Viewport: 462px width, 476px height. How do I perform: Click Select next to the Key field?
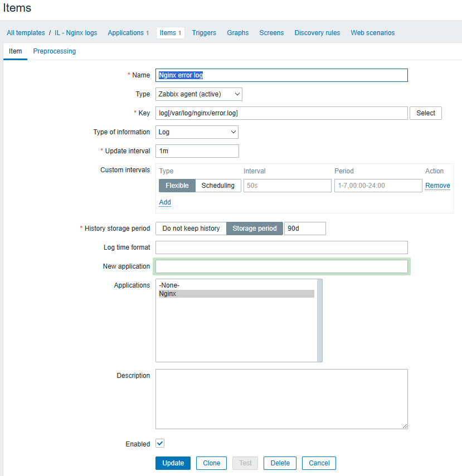pos(425,113)
